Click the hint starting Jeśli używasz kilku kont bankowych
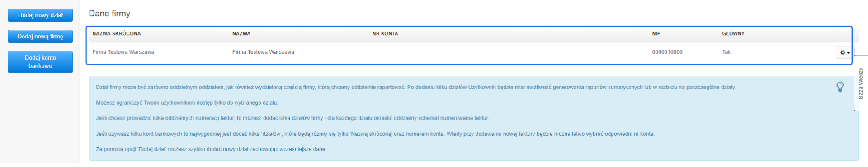868x167 pixels. pyautogui.click(x=375, y=134)
